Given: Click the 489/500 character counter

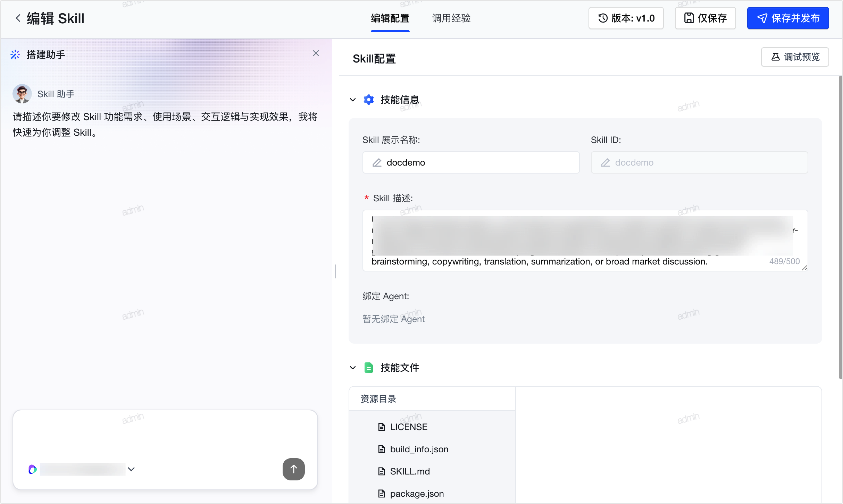Looking at the screenshot, I should 784,261.
